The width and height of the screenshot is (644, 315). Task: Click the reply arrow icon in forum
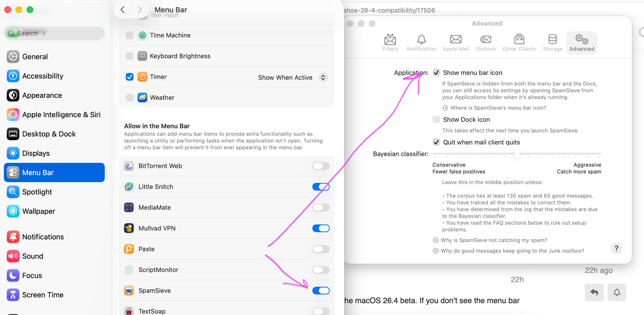pyautogui.click(x=594, y=292)
